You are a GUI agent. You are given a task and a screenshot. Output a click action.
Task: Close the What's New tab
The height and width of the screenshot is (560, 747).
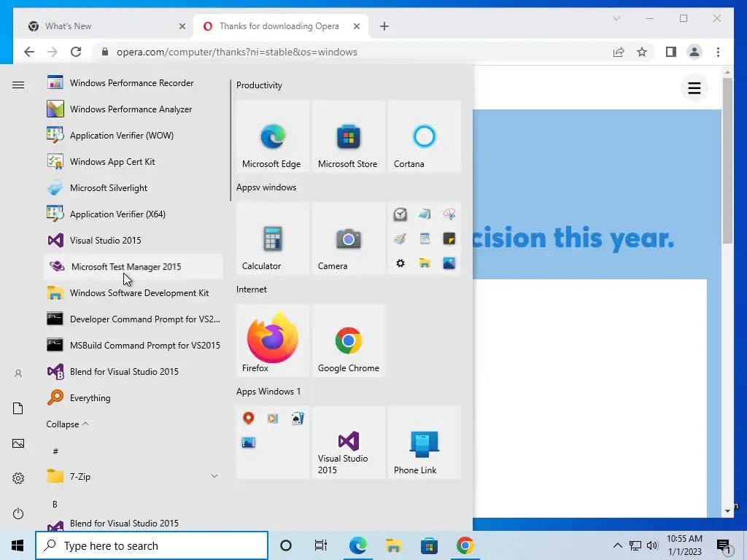point(182,26)
